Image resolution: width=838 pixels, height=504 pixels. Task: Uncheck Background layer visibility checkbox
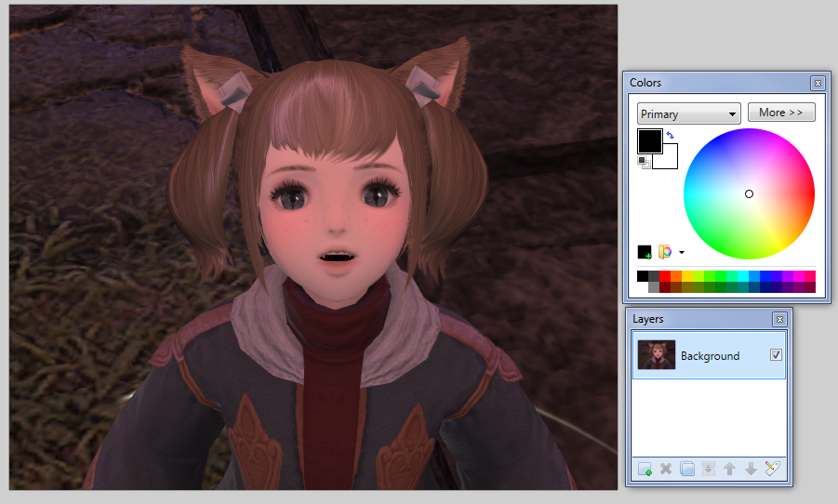[x=776, y=355]
